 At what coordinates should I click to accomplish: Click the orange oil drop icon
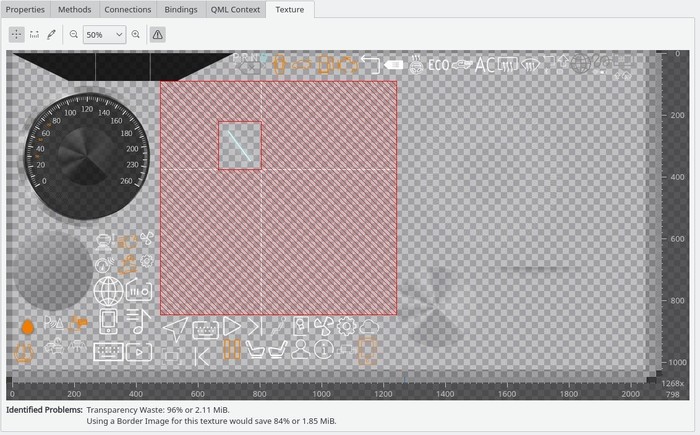(x=28, y=327)
